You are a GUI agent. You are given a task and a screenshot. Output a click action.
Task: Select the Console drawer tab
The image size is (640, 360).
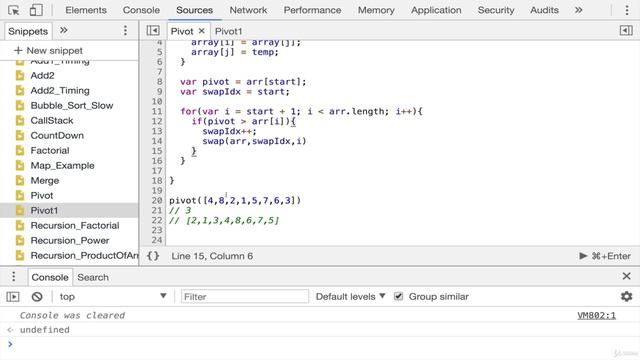50,278
